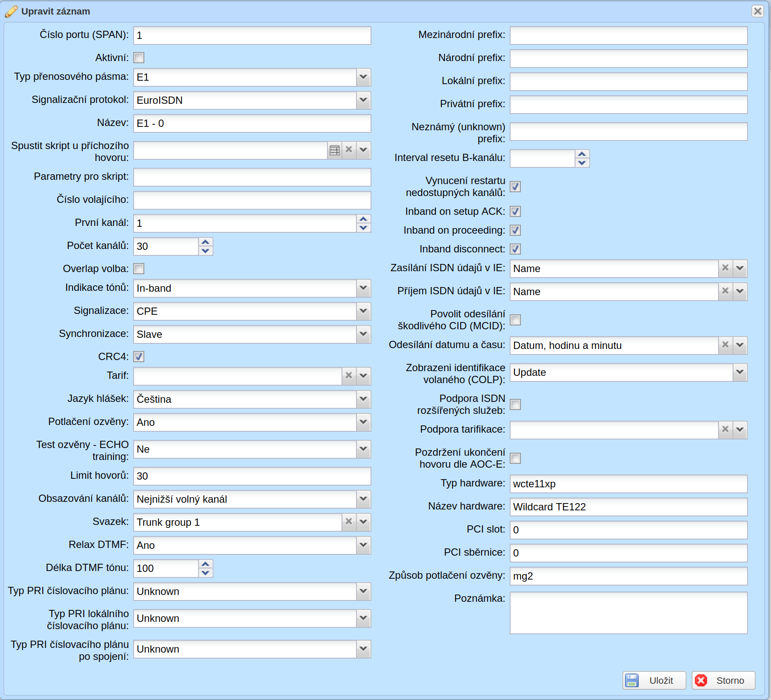Open Zobrazeni identifikace volaného COLP dropdown
771x700 pixels.
(740, 372)
